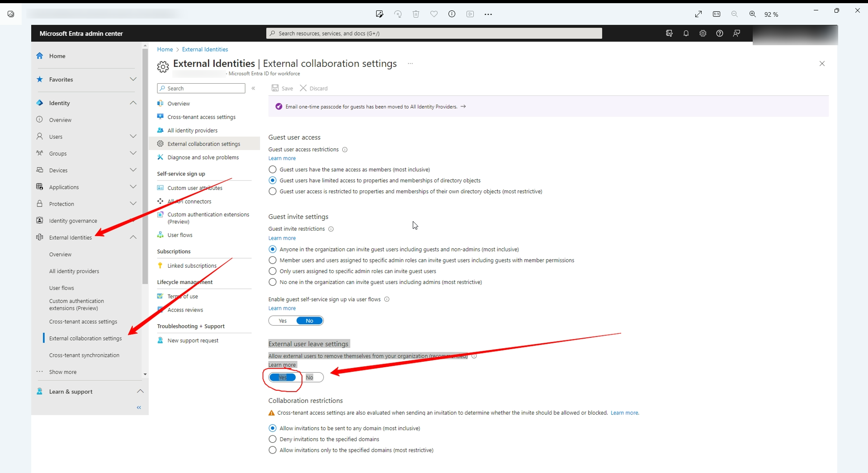Click the fullscreen arrow icon in viewer
Image resolution: width=868 pixels, height=473 pixels.
click(x=698, y=14)
